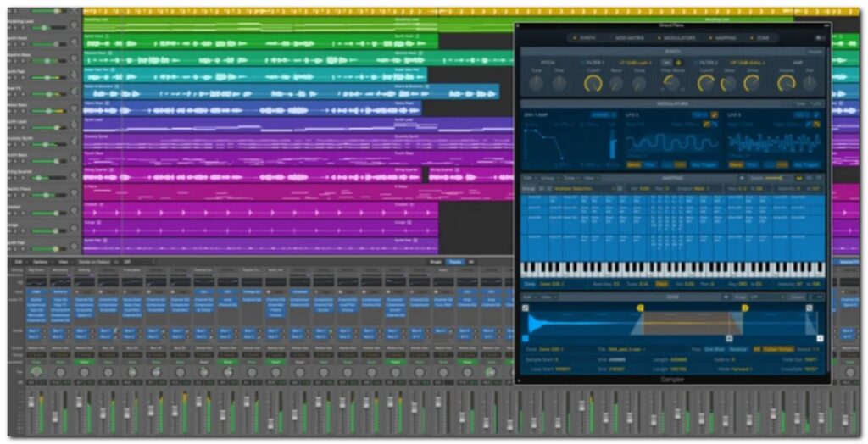868x444 pixels.
Task: Select the Punch Bass region in the tracks area
Action: (299, 158)
